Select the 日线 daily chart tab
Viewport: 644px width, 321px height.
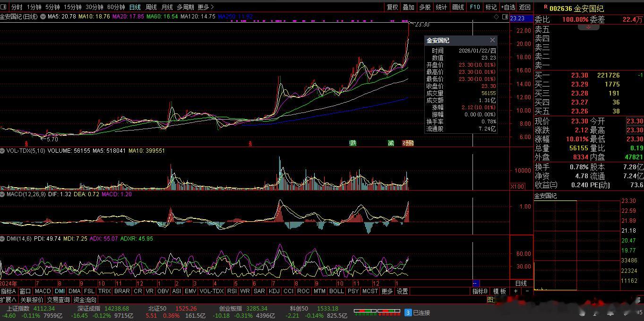pyautogui.click(x=135, y=7)
